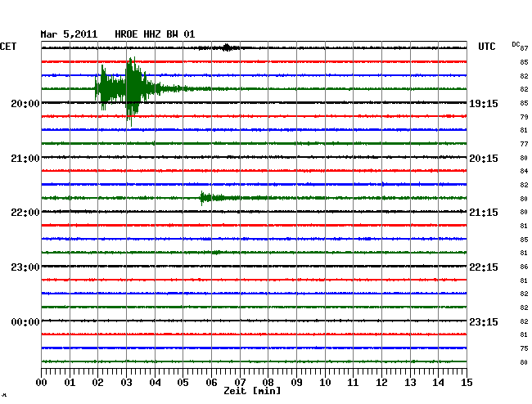This screenshot has width=532, height=404.
Task: Click the 'Zeit [min]' axis title
Action: 252,391
